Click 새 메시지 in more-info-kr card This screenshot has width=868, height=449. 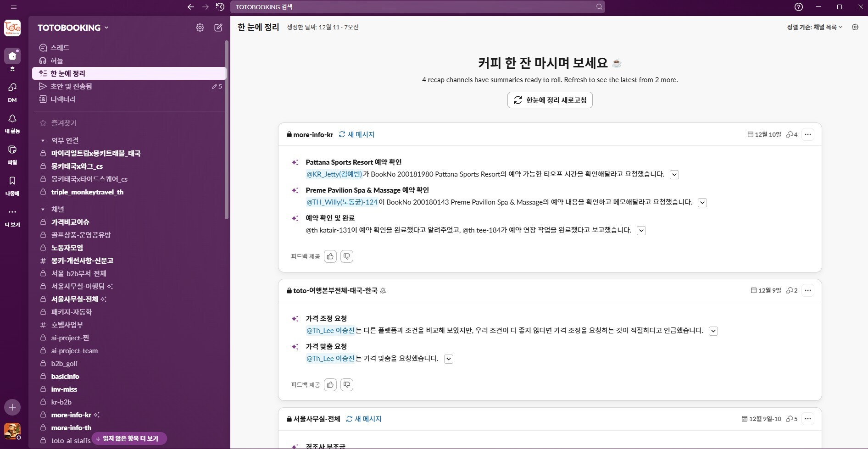[356, 134]
